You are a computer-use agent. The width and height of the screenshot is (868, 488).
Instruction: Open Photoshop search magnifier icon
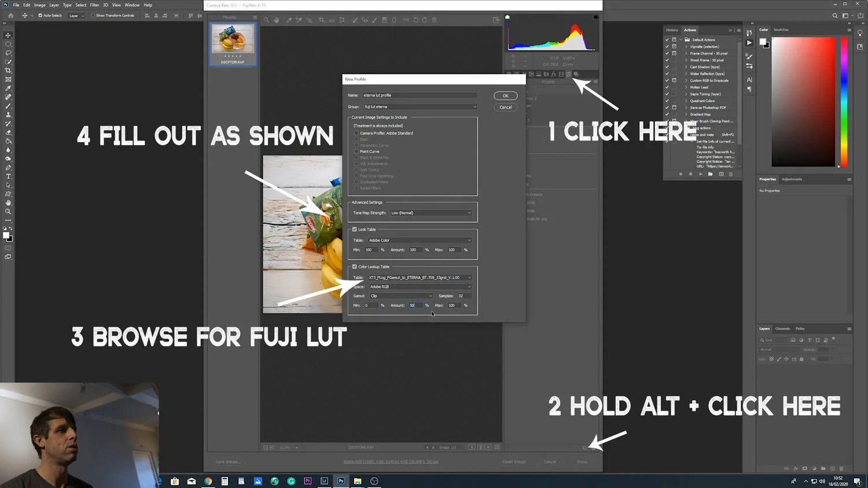click(834, 16)
